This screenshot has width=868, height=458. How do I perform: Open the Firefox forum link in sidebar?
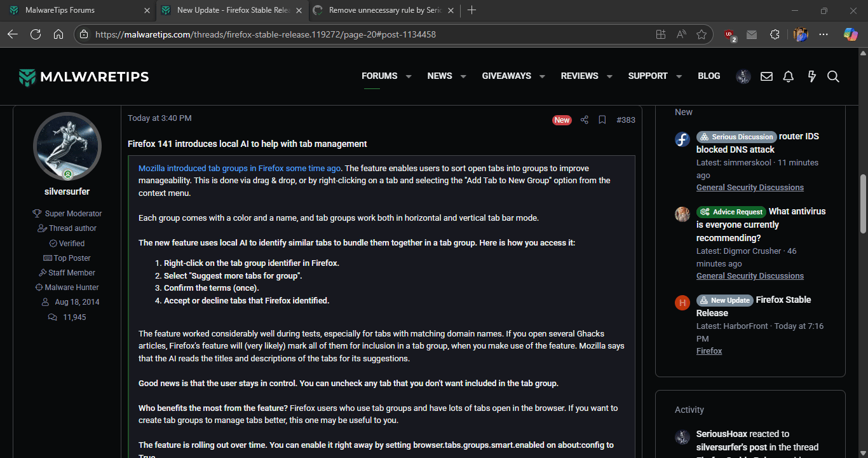(x=709, y=351)
